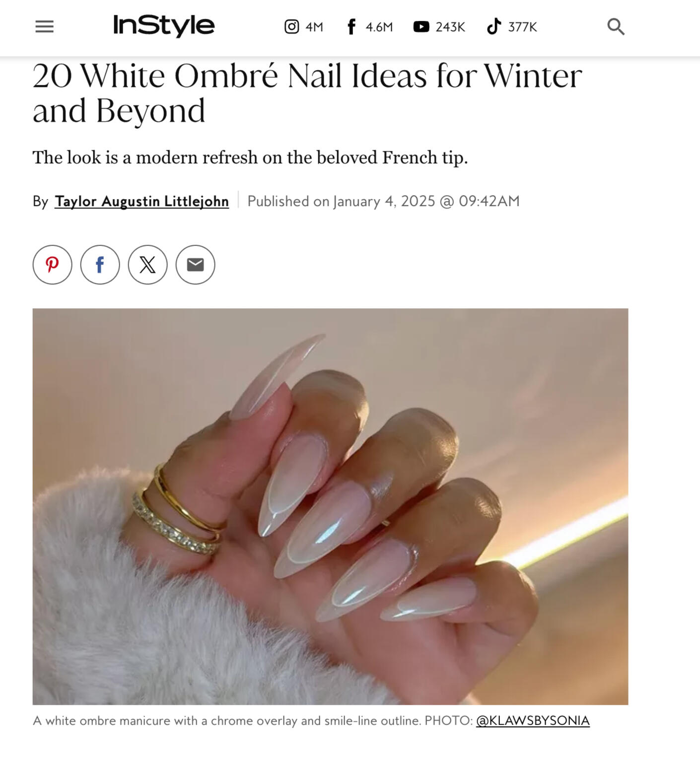Open InStyle's Instagram page icon

click(291, 26)
